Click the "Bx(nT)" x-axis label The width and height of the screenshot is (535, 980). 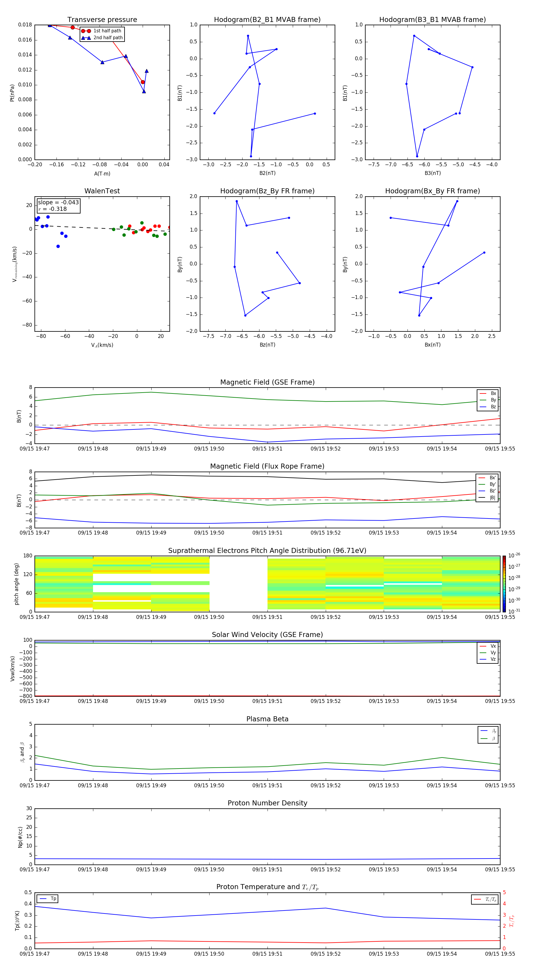[x=432, y=345]
